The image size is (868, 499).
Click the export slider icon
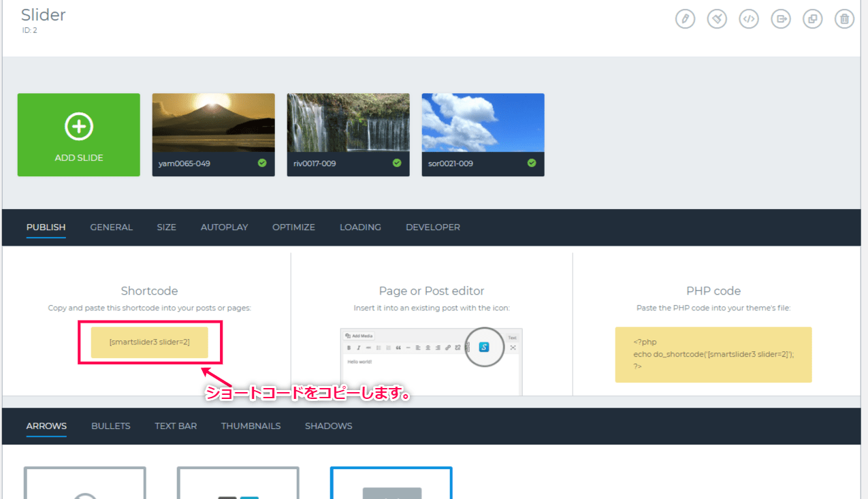click(781, 19)
